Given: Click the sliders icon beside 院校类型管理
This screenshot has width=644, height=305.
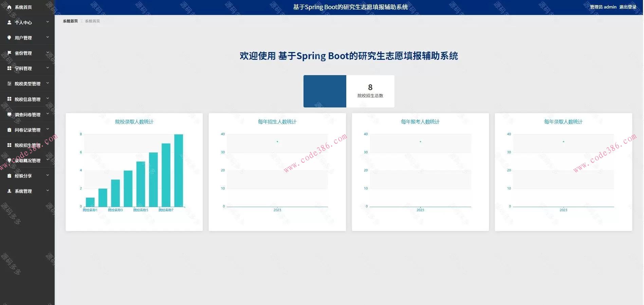Looking at the screenshot, I should point(9,84).
